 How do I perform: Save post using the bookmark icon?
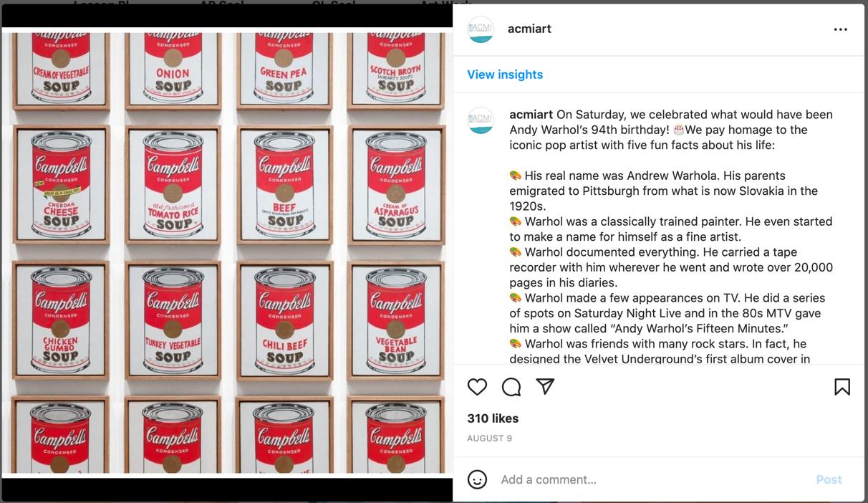(x=842, y=387)
